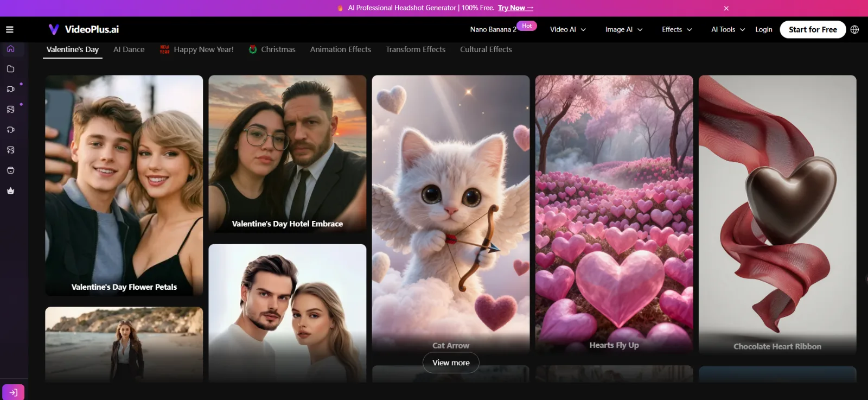The width and height of the screenshot is (868, 400).
Task: Go to Home in the sidebar
Action: coord(10,49)
